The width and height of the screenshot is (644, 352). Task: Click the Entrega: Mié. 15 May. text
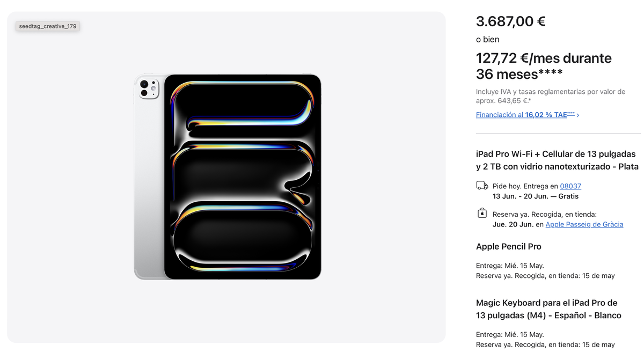[x=509, y=265]
